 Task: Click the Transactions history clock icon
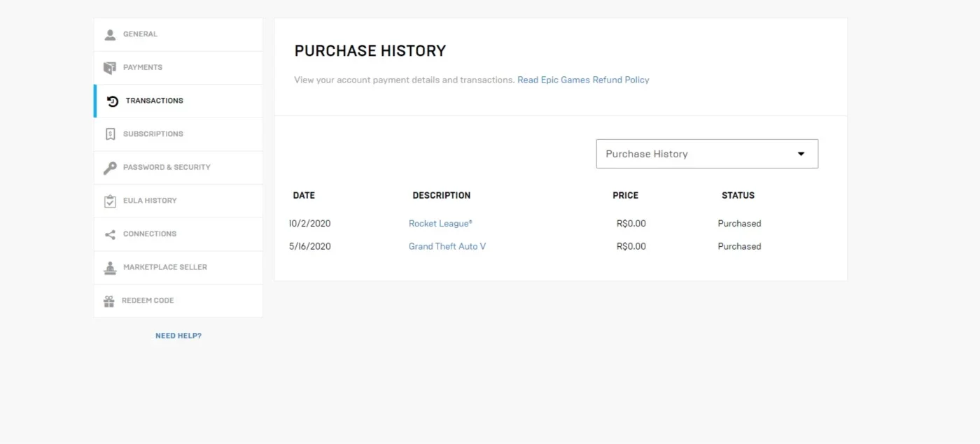tap(113, 101)
